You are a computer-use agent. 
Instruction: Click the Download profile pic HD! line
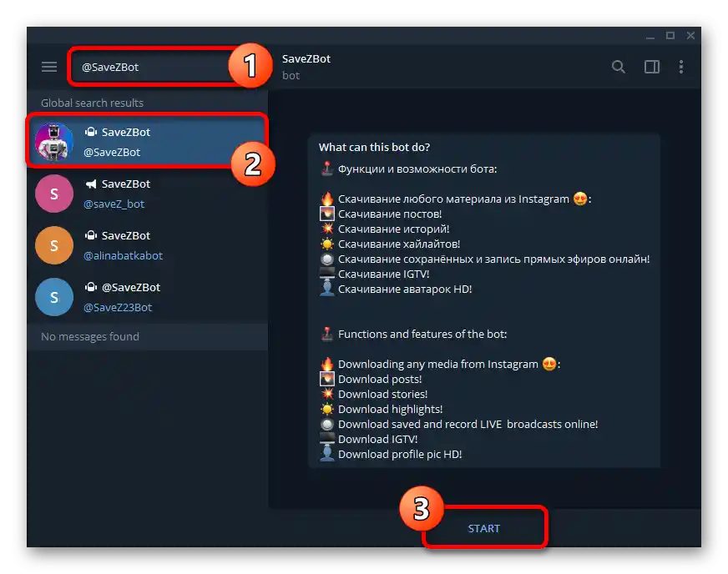tap(400, 455)
